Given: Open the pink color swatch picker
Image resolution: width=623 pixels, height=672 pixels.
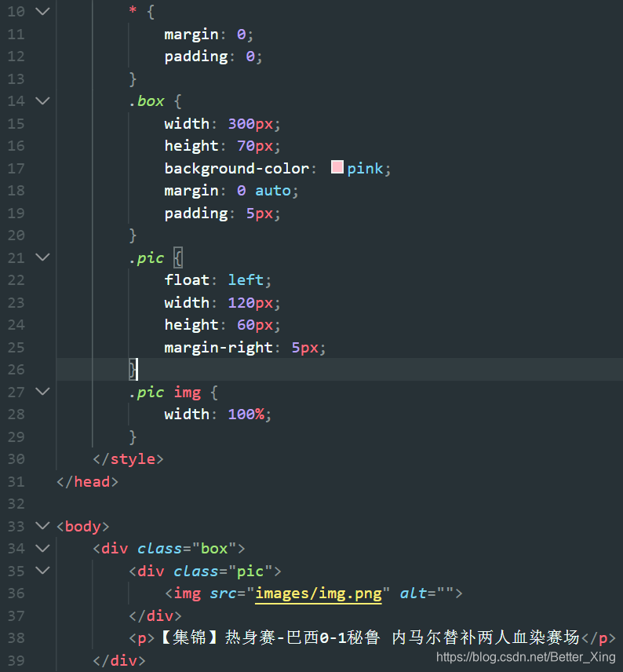Looking at the screenshot, I should (x=337, y=167).
